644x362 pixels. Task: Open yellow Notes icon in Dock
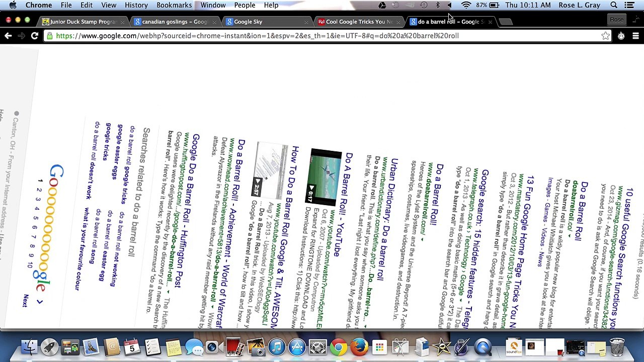pyautogui.click(x=173, y=347)
